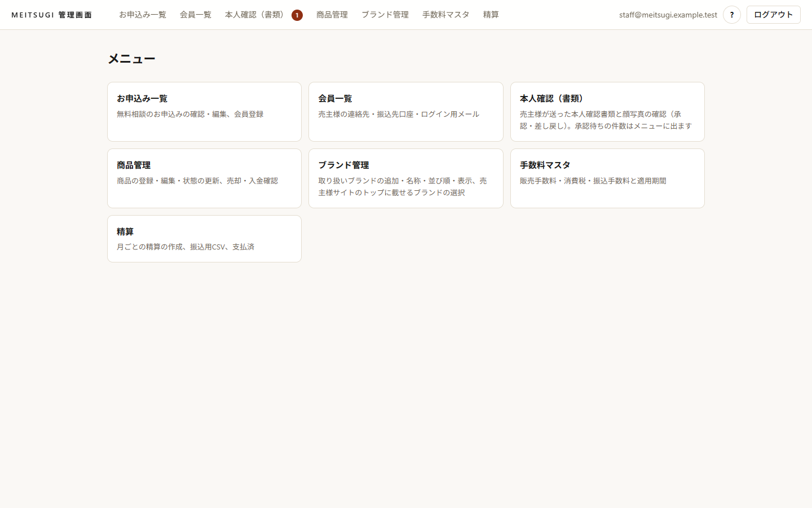The image size is (812, 508).
Task: Open the ブランド管理 menu card
Action: coord(406,178)
